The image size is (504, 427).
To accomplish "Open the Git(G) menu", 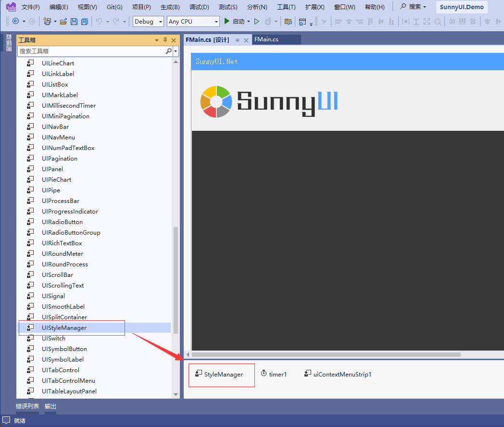I will 114,7.
